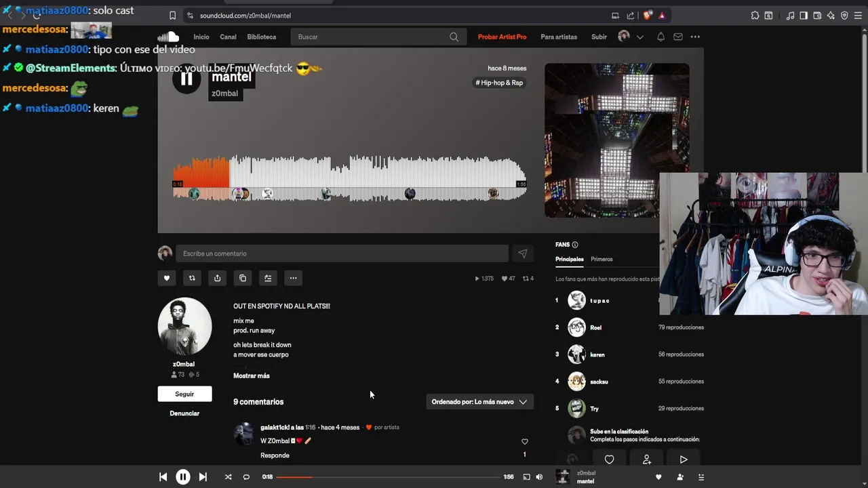
Task: Click the follow-person step in fan ranking
Action: point(647,460)
